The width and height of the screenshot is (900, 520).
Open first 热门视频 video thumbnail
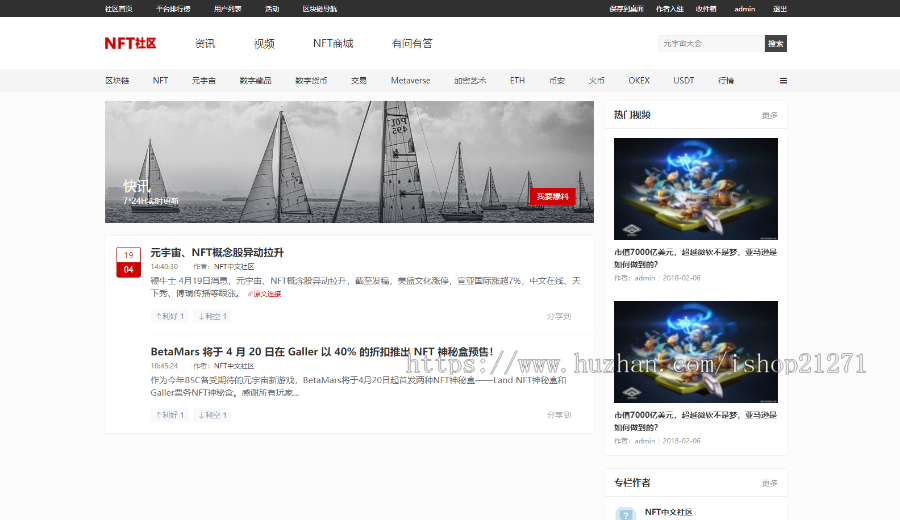tap(696, 189)
